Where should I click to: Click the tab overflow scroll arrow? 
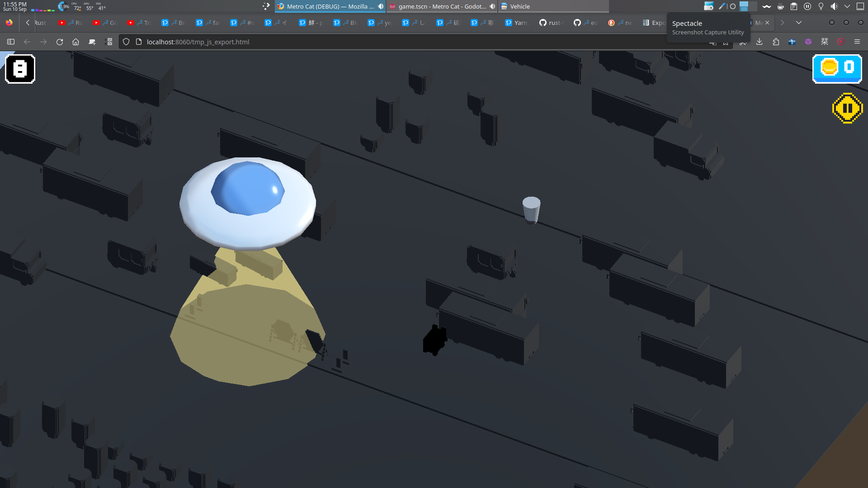[x=783, y=23]
